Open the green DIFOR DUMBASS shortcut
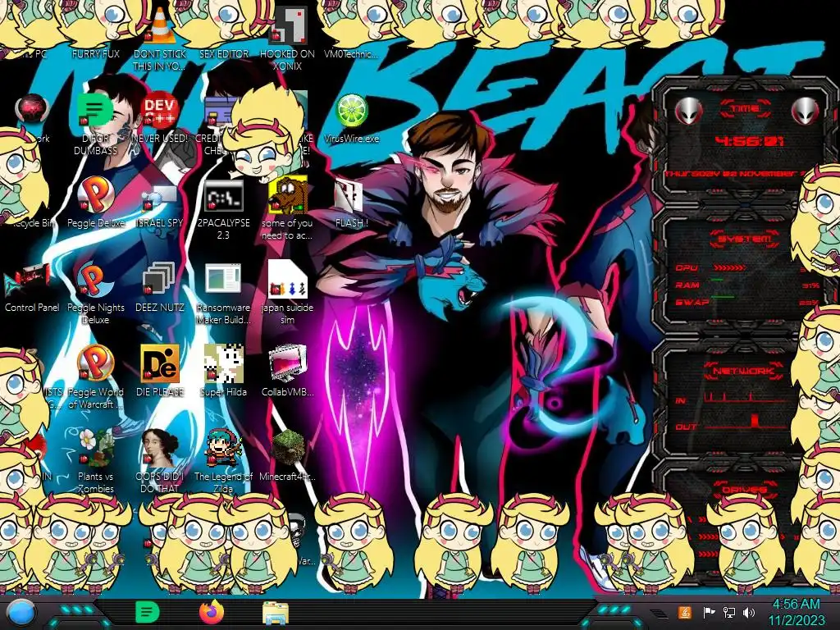 point(95,110)
